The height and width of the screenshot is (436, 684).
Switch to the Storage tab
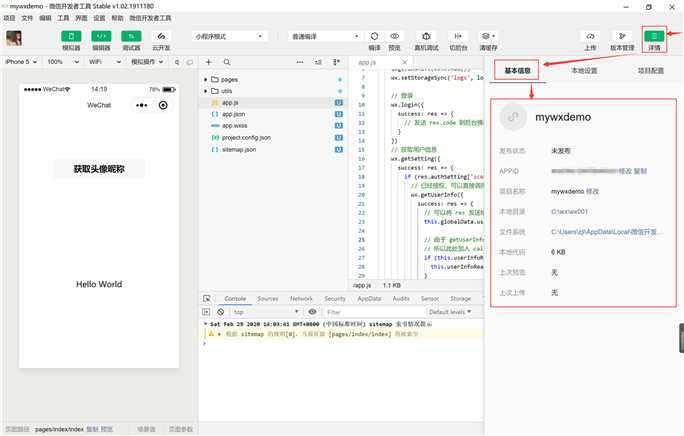(461, 299)
